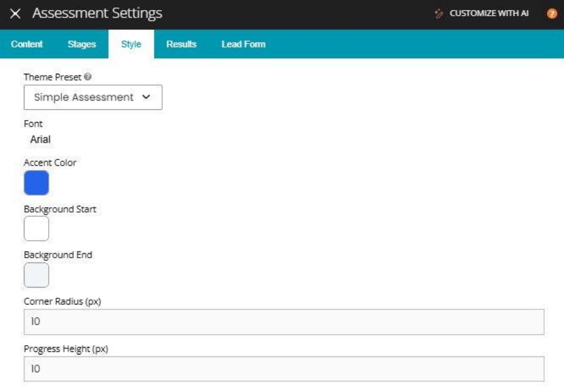
Task: Click the Customize with AI button
Action: [489, 13]
